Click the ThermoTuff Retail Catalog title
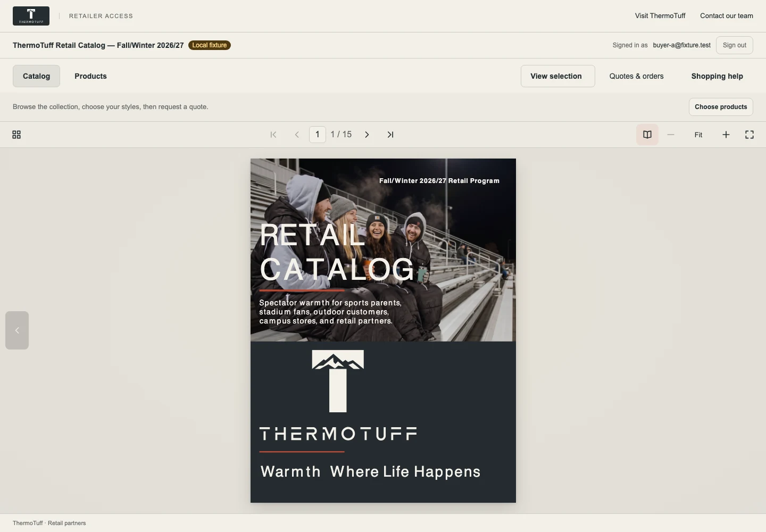Screen dimensions: 766x532 click(x=98, y=45)
